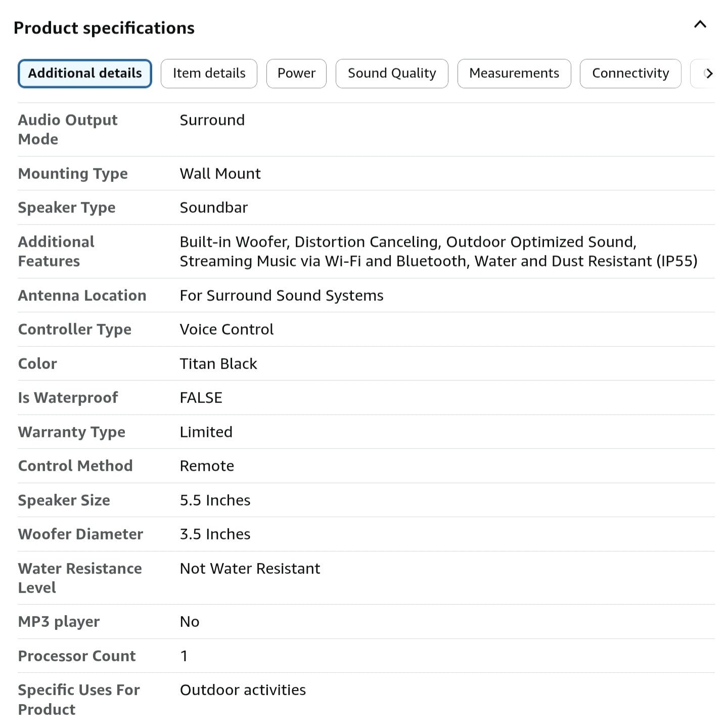Open the Power tab
Screen dimensions: 728x728
(x=296, y=74)
